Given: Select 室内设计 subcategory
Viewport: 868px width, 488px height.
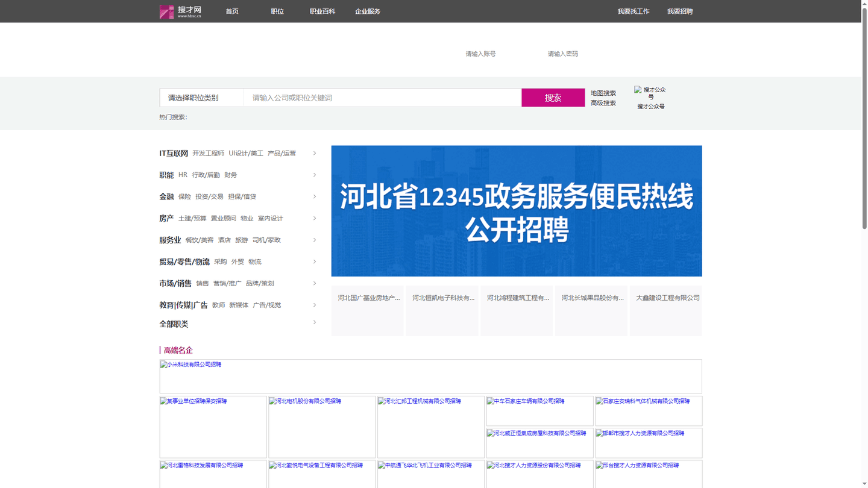Looking at the screenshot, I should 271,219.
